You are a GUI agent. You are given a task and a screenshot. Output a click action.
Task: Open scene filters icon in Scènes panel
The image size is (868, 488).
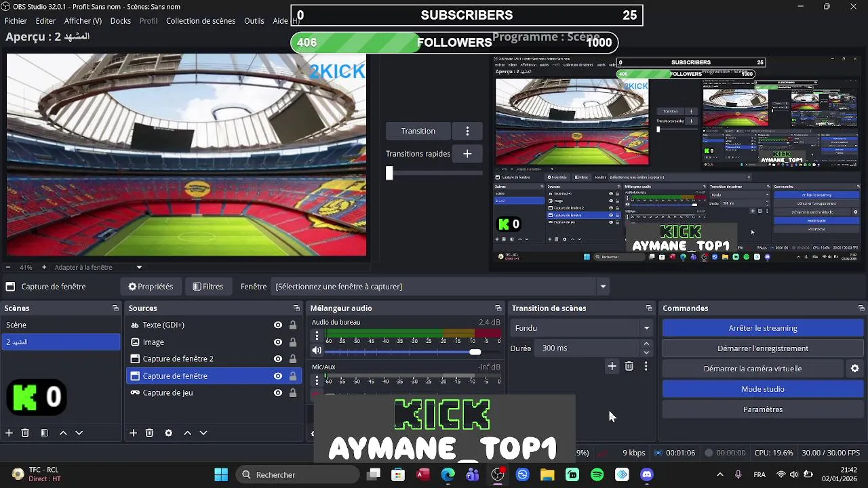point(44,433)
